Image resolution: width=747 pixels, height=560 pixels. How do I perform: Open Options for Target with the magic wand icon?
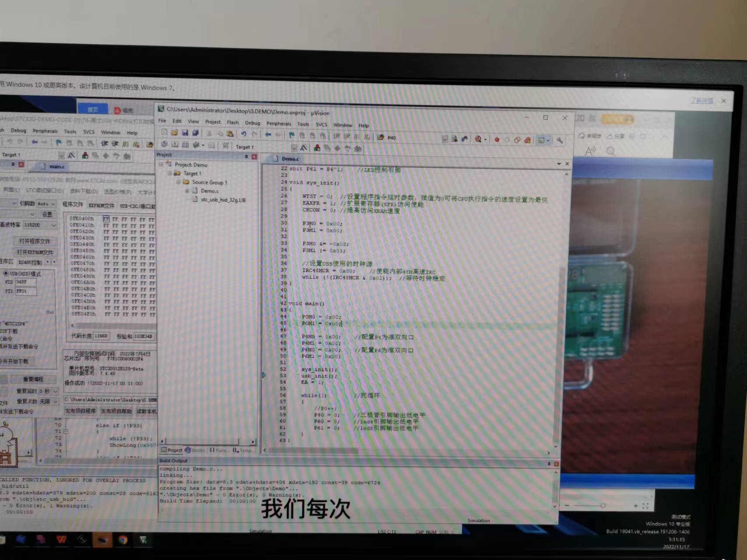coord(303,148)
